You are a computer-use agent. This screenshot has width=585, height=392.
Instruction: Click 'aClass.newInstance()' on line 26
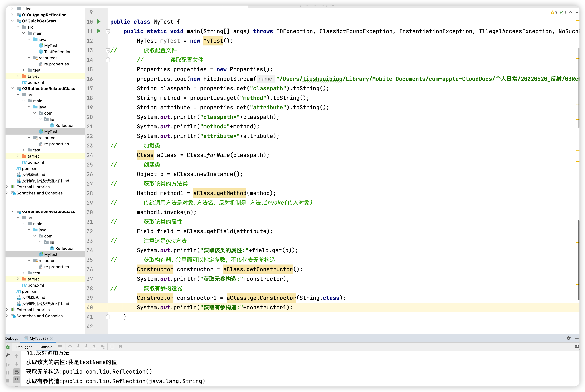pos(206,174)
